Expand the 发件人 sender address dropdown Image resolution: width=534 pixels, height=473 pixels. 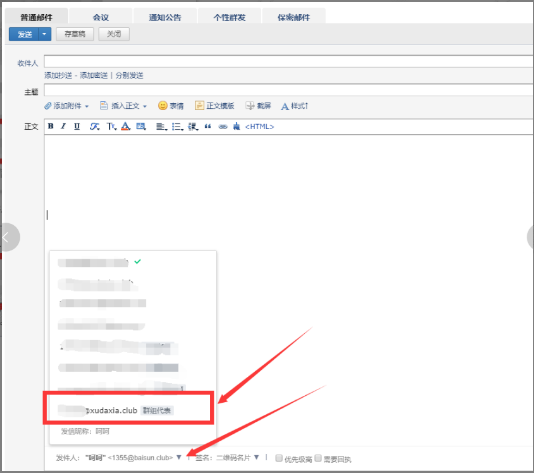click(179, 457)
